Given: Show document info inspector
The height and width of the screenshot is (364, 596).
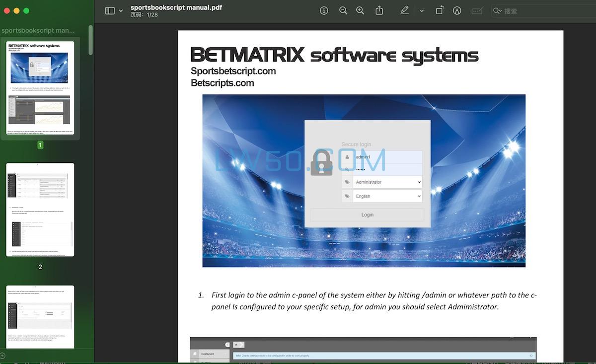Looking at the screenshot, I should click(x=324, y=10).
